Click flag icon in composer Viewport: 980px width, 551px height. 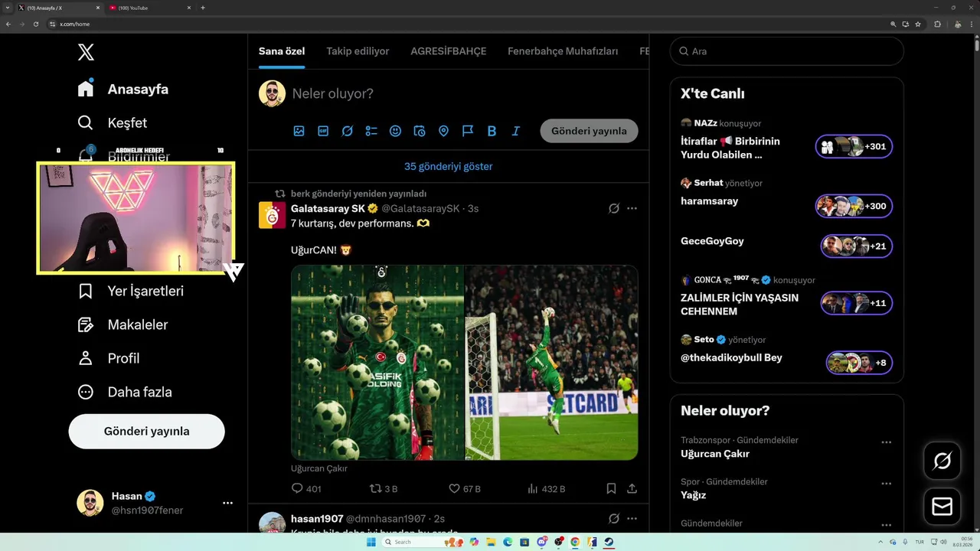pyautogui.click(x=468, y=131)
